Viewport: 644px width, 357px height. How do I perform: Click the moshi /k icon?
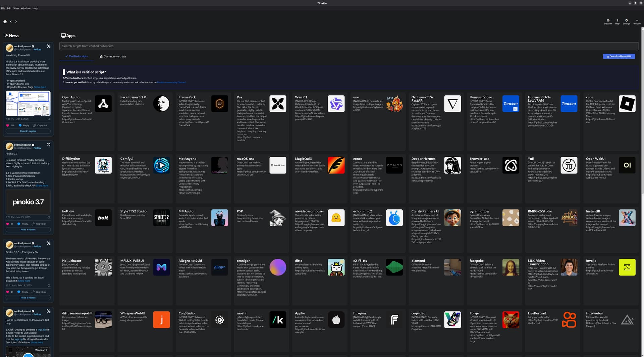point(278,320)
